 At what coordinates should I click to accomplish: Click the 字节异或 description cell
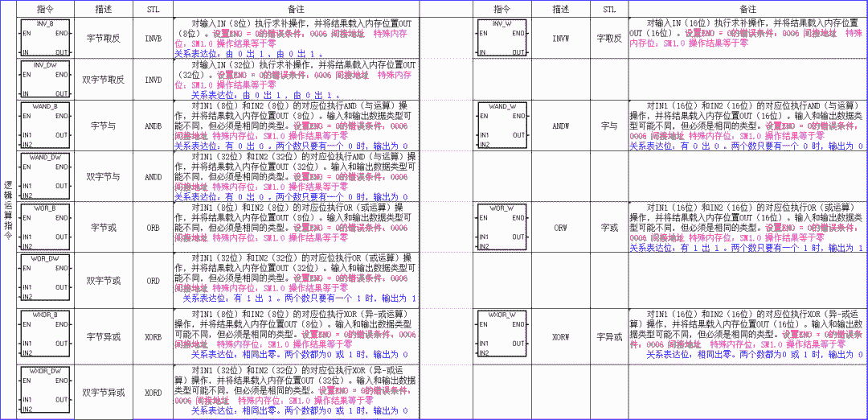104,336
